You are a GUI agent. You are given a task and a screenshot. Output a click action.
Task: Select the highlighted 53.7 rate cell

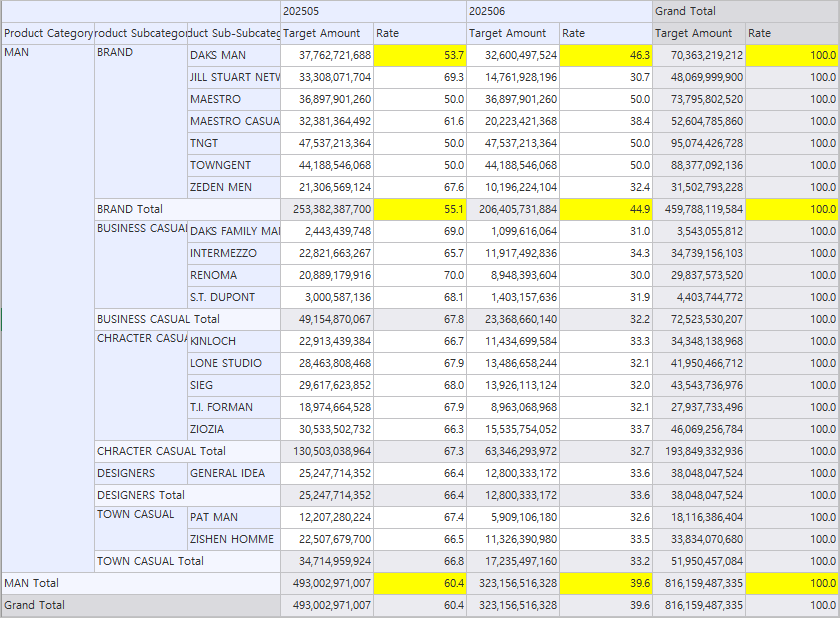click(420, 55)
